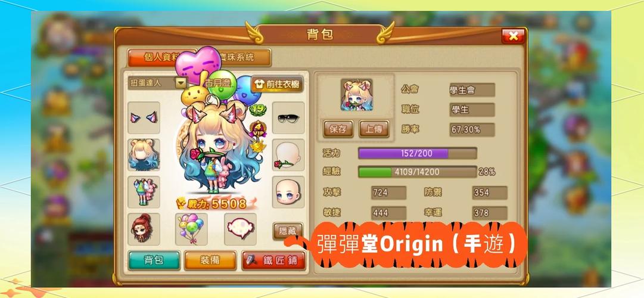Select the colorful balloons item slot
The height and width of the screenshot is (298, 644).
[191, 229]
